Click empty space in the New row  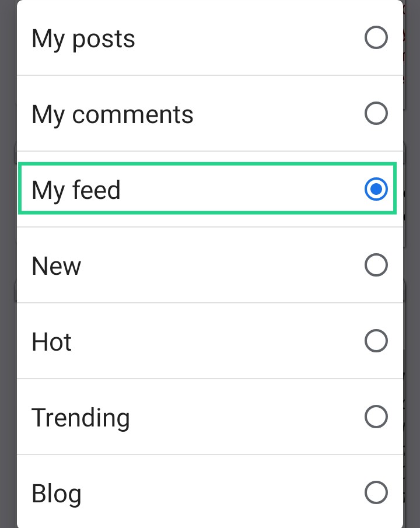coord(222,265)
